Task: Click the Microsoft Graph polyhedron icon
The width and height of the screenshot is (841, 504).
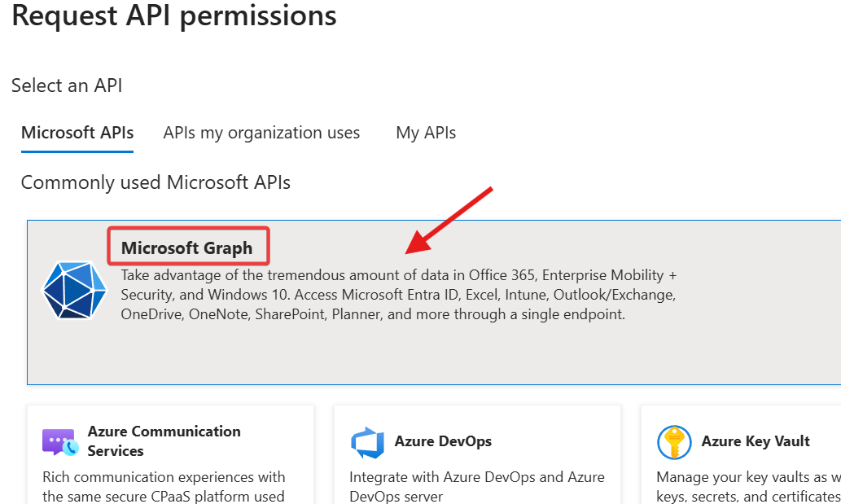Action: [x=75, y=290]
